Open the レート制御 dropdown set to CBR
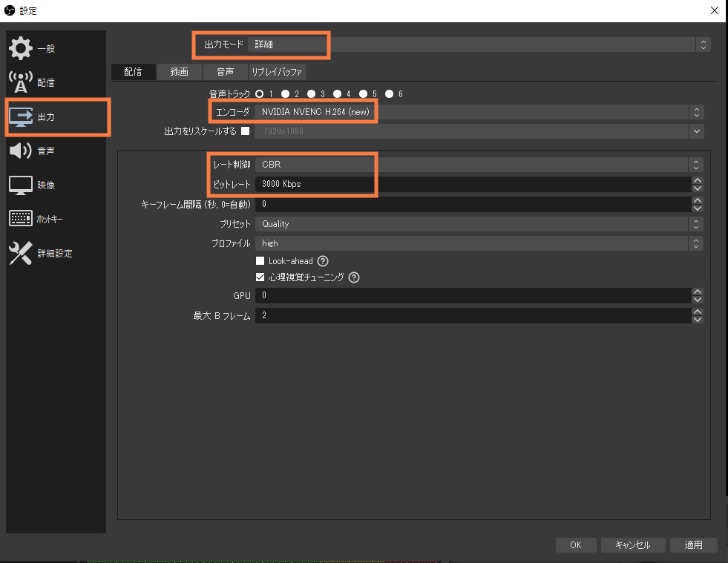The height and width of the screenshot is (563, 728). click(479, 165)
